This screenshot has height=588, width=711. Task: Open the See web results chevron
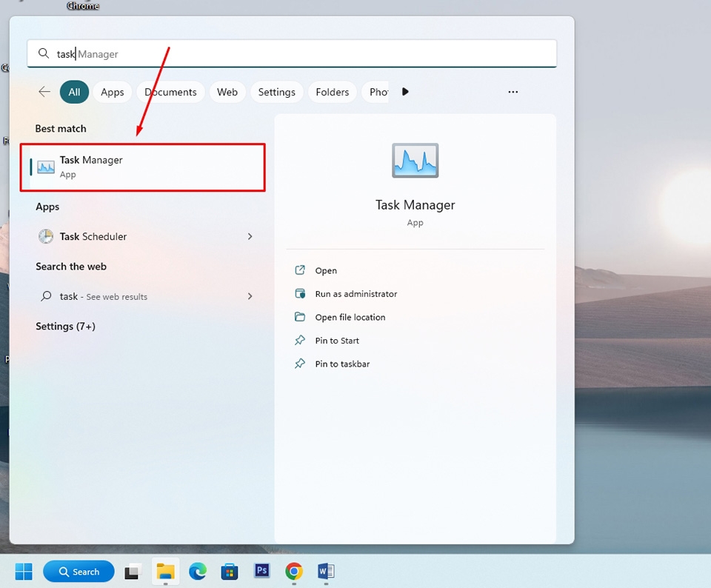click(x=250, y=296)
